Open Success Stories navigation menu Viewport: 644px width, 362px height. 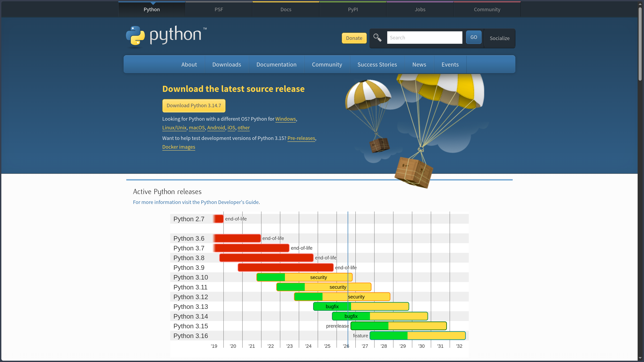coord(377,65)
